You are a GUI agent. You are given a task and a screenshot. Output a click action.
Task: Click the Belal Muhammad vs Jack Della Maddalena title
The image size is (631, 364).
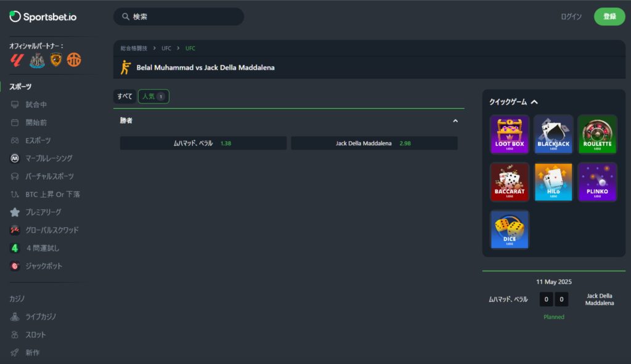pos(206,68)
